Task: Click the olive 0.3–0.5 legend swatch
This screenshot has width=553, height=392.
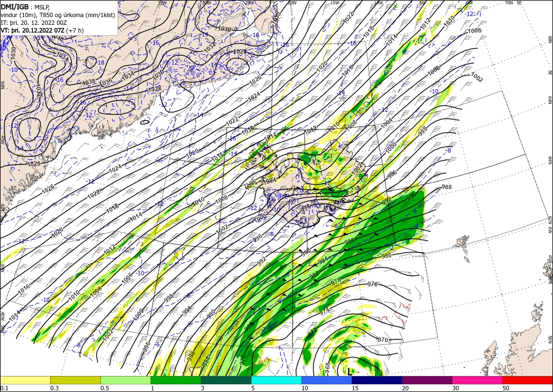Action: [x=75, y=380]
